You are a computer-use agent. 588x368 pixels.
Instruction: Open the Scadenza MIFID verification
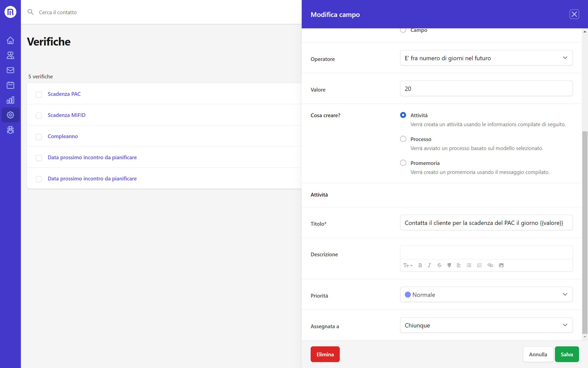[66, 115]
